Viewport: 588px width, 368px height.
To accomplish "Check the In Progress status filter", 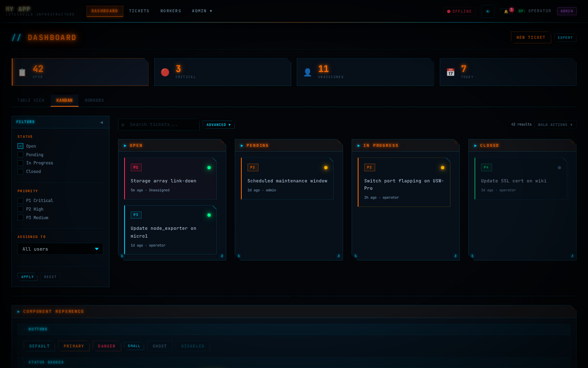I will pyautogui.click(x=20, y=163).
